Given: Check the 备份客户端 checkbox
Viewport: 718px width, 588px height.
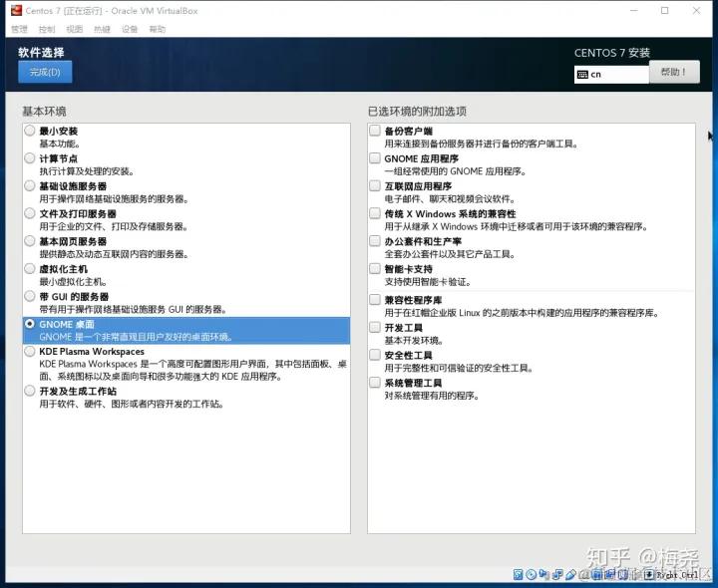Looking at the screenshot, I should 375,131.
